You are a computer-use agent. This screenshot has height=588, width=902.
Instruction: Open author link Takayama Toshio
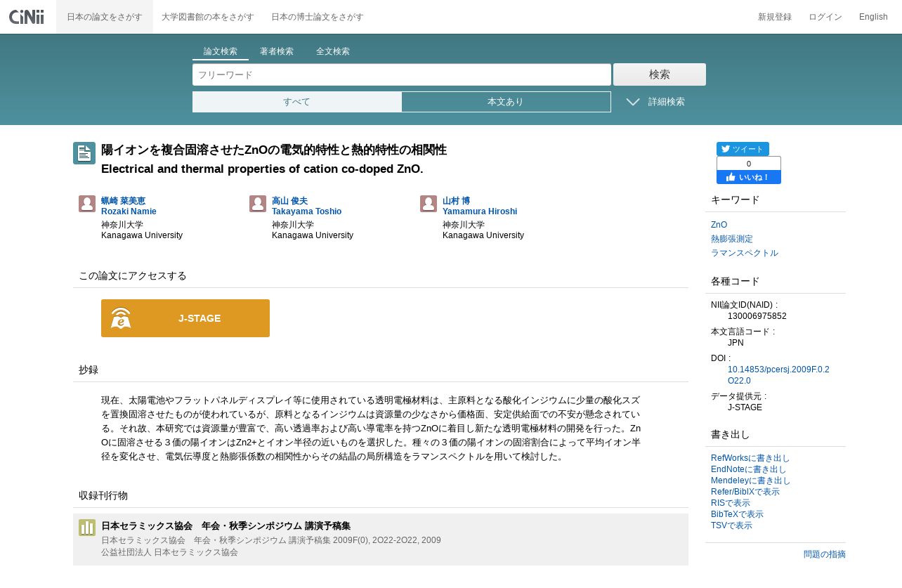tap(306, 211)
